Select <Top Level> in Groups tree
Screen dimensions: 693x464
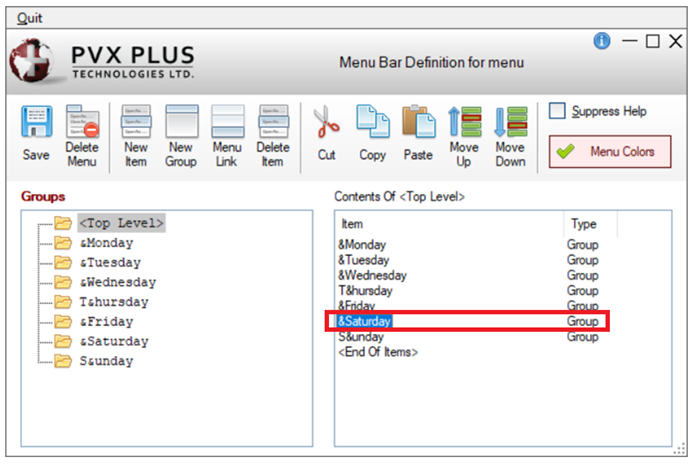121,223
